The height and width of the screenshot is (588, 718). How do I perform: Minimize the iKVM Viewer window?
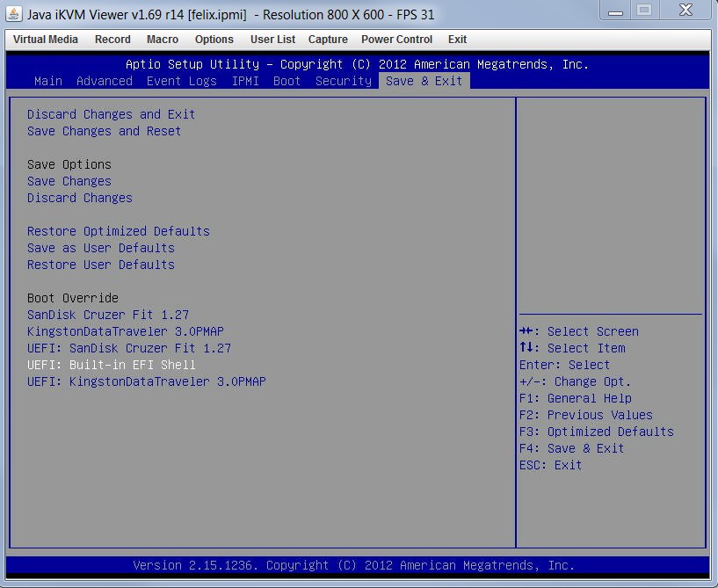(x=615, y=11)
